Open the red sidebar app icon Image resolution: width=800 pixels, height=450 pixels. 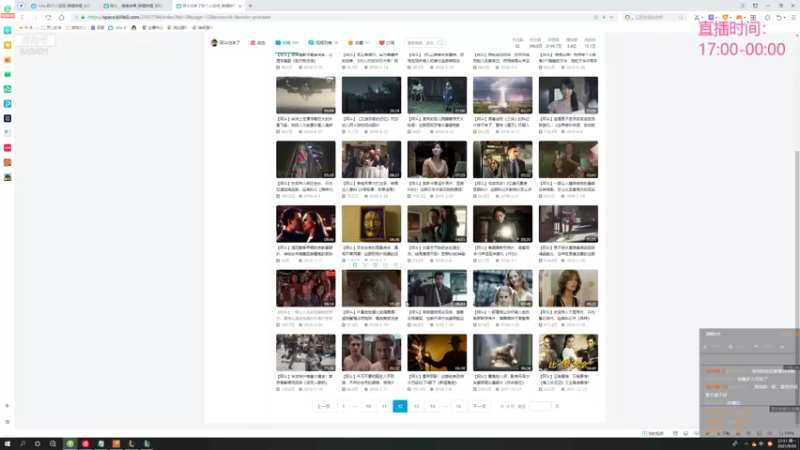point(8,148)
